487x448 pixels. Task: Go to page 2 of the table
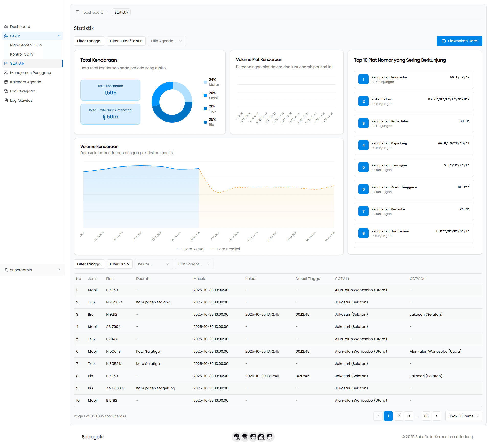pos(398,416)
